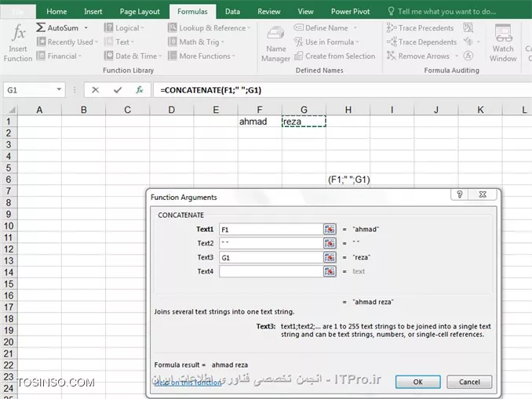Confirm formula entry with the checkmark icon
The width and height of the screenshot is (532, 399).
tap(118, 90)
